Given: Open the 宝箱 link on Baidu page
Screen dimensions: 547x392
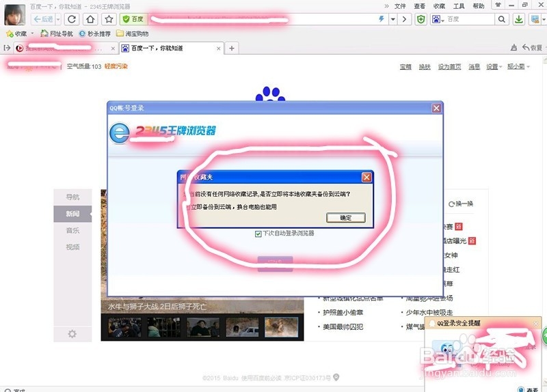Looking at the screenshot, I should tap(405, 66).
